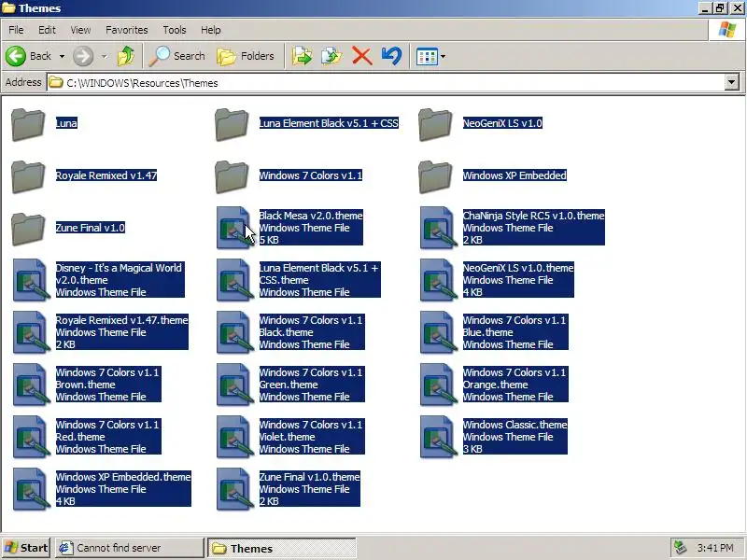Click the Luna folder name label
Viewport: 747px width, 560px height.
[x=66, y=123]
